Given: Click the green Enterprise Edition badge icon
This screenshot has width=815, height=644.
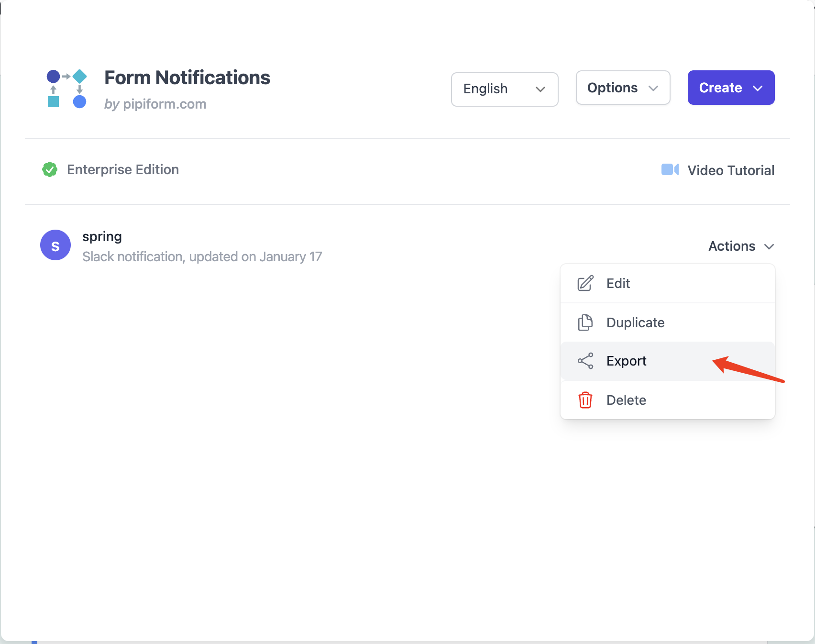Looking at the screenshot, I should (x=49, y=169).
